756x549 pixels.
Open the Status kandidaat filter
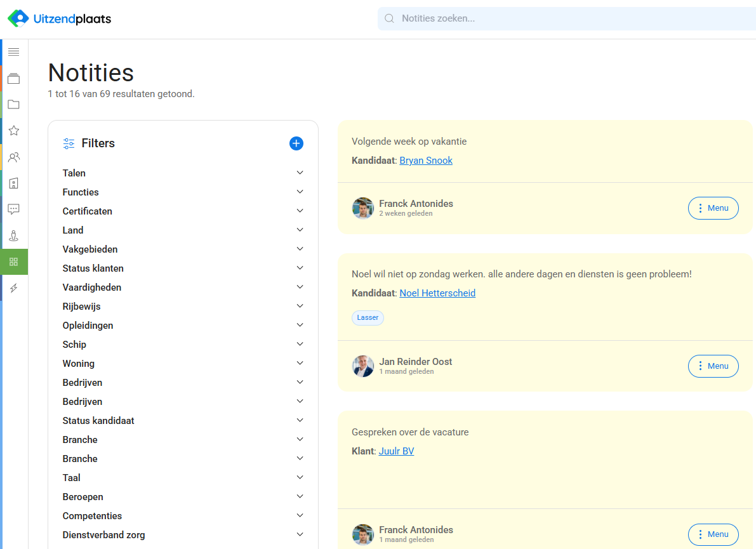(183, 421)
